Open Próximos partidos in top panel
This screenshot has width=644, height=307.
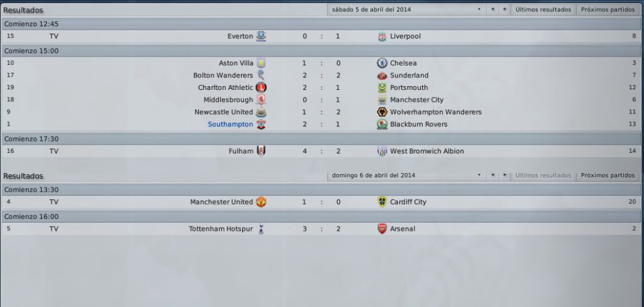coord(608,9)
